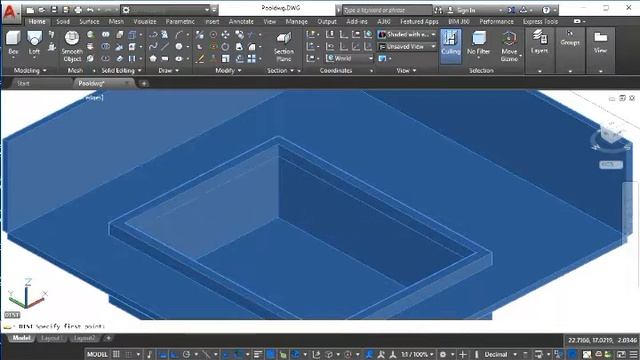Click the Clean Screen icon in status bar

click(621, 354)
